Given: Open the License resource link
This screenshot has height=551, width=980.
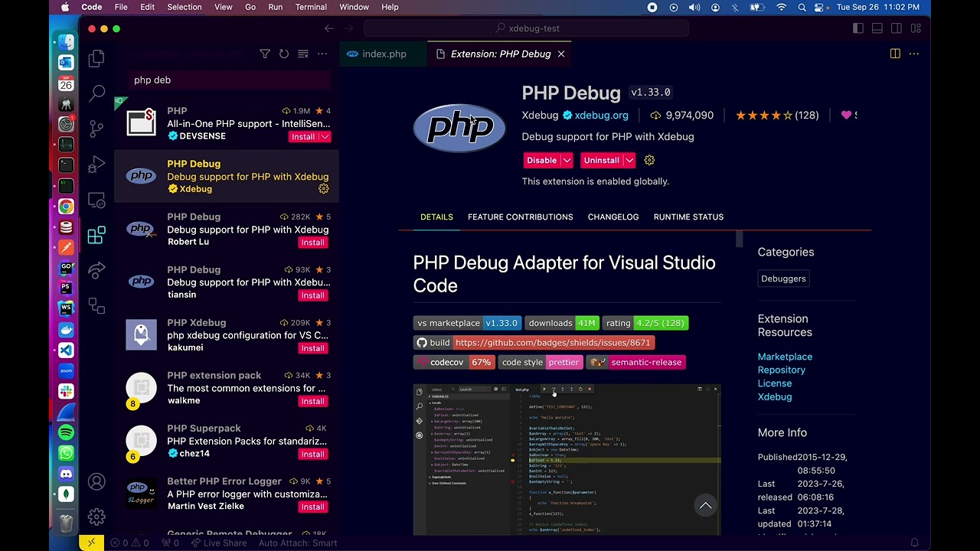Looking at the screenshot, I should tap(775, 383).
